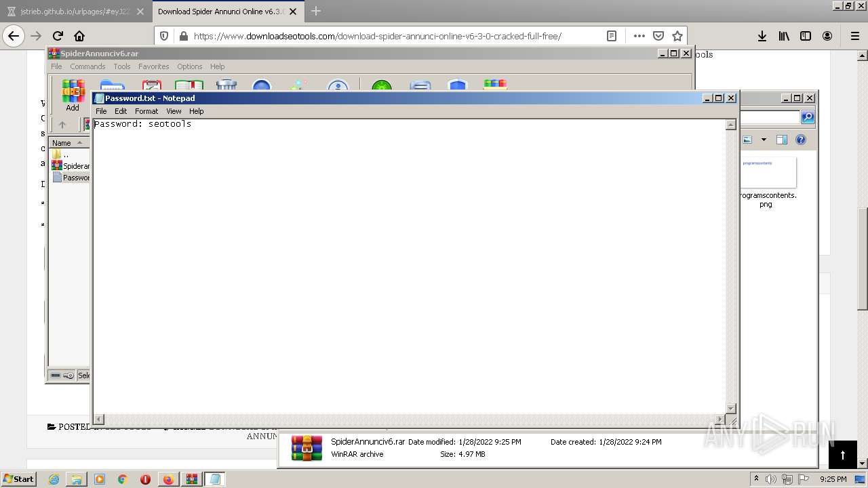Click Notepad horizontal scrollbar right arrow

(720, 420)
